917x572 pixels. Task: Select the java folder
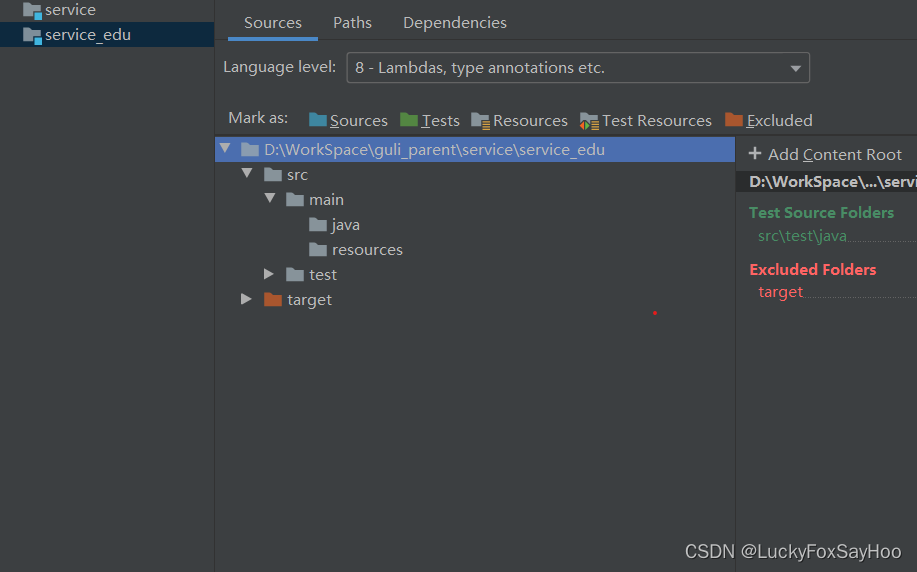tap(345, 225)
